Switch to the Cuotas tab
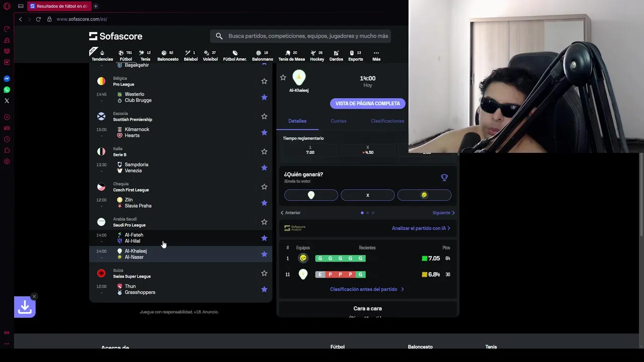Screen dimensions: 644x362 (x=339, y=121)
